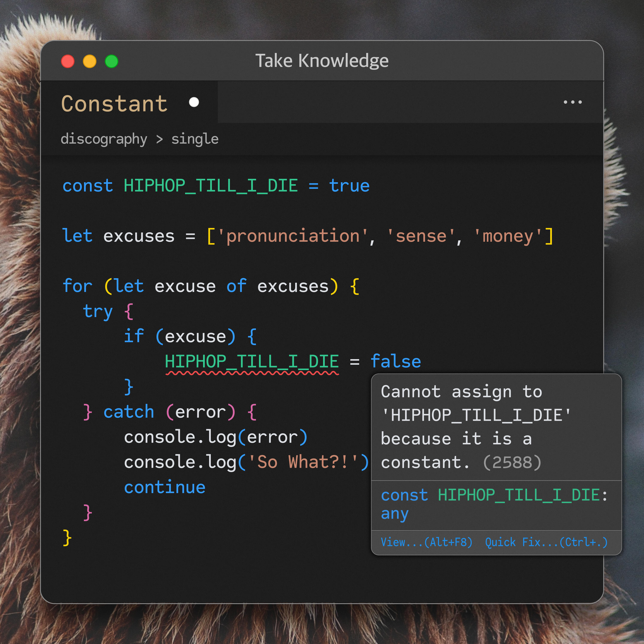Click the 'if' keyword
The width and height of the screenshot is (644, 644).
pyautogui.click(x=134, y=336)
